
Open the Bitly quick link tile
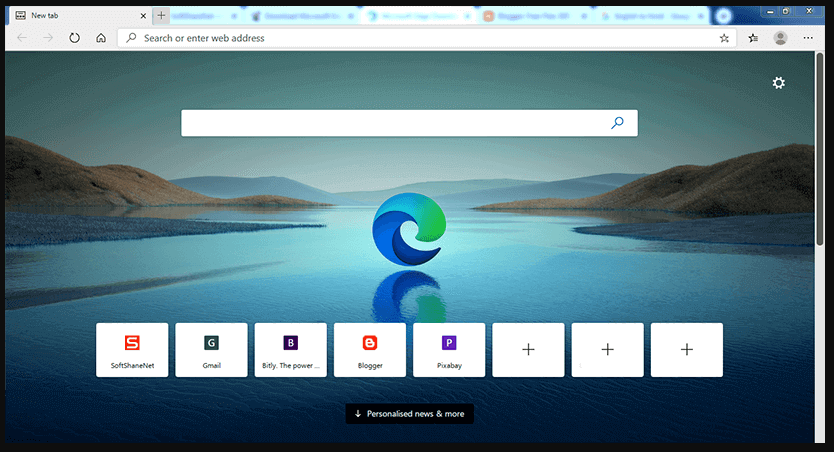(x=290, y=350)
